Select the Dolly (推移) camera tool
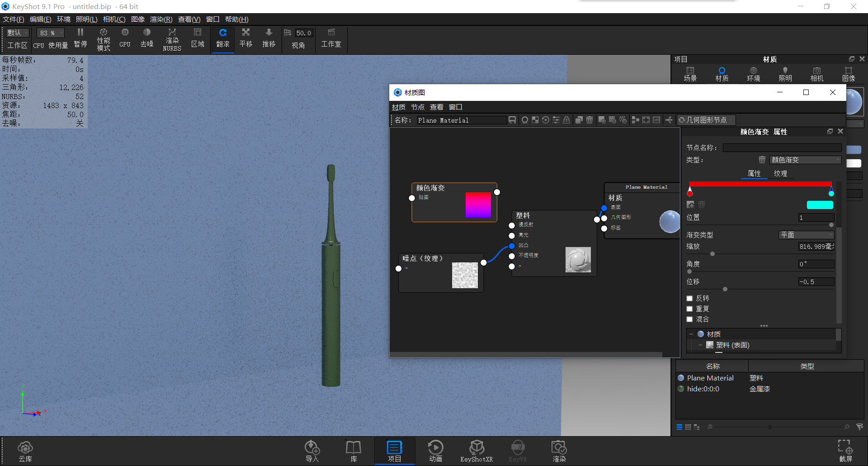Screen dimensions: 868x466 click(269, 38)
